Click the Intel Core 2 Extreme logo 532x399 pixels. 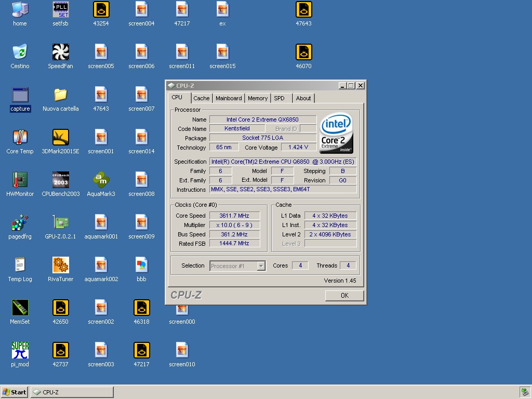pos(337,133)
